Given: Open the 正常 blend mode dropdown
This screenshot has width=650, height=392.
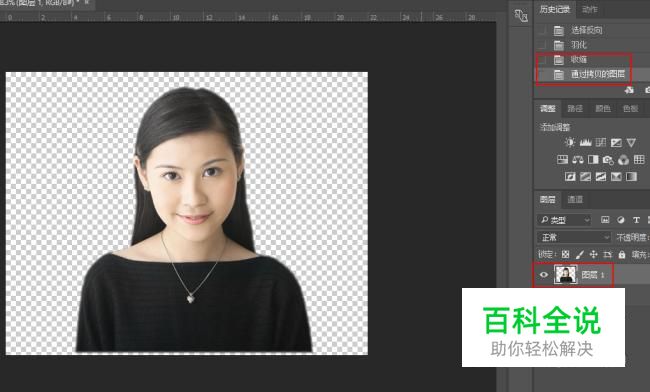Looking at the screenshot, I should point(574,237).
